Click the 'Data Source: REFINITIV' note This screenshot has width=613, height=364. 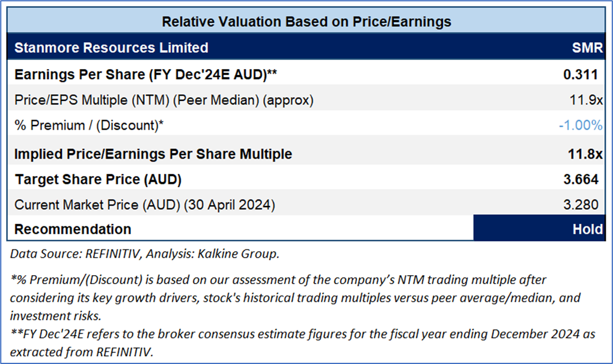pos(145,254)
